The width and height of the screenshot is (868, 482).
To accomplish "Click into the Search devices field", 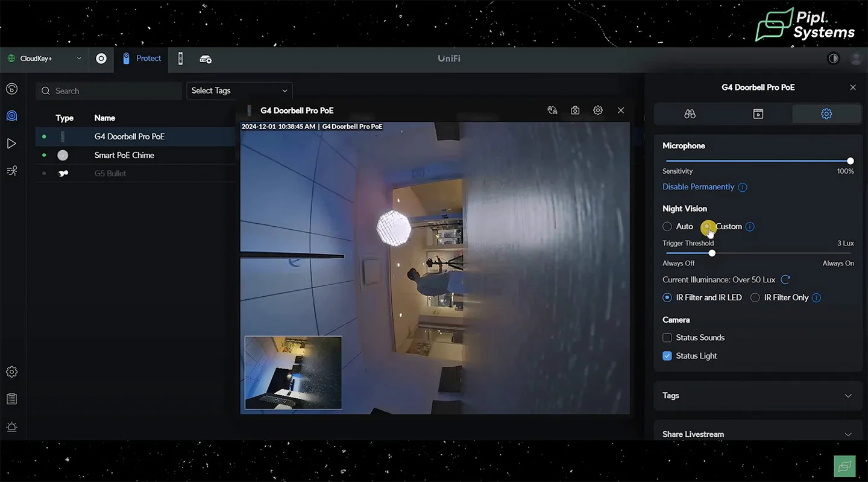I will coord(109,91).
